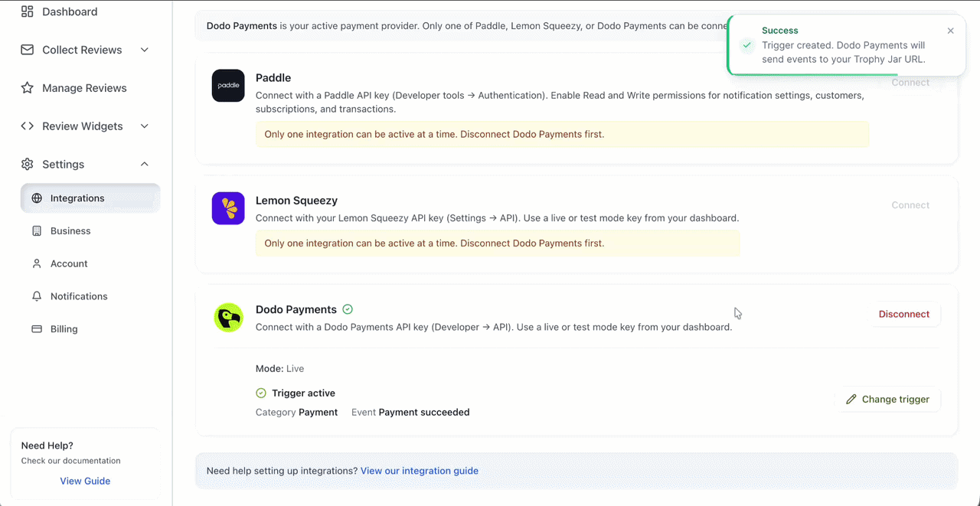
Task: Dismiss the Success notification toast
Action: tap(950, 31)
